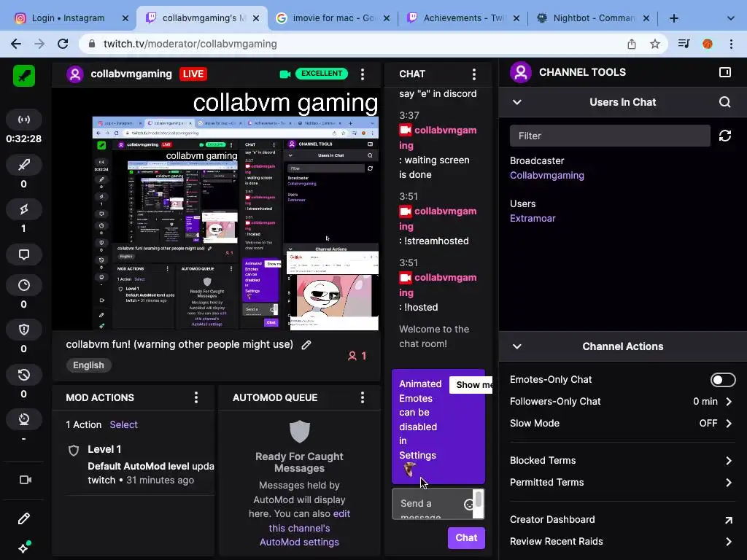Open Followers-Only Chat options

(622, 402)
